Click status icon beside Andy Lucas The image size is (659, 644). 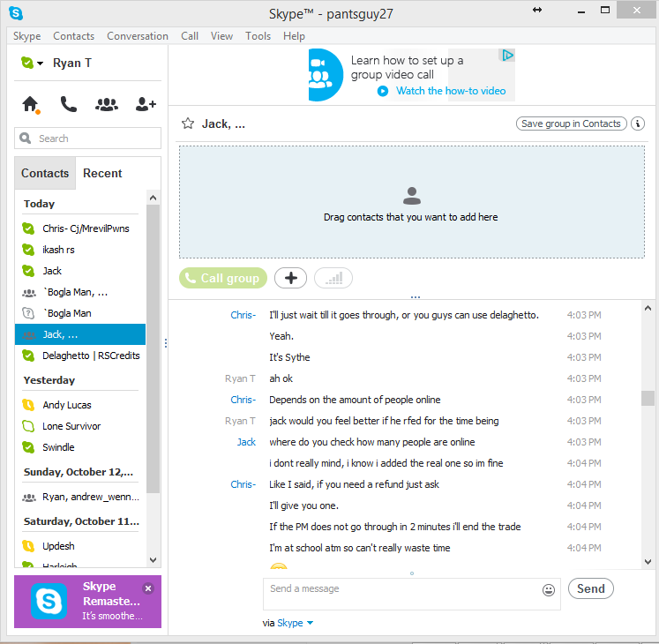(28, 405)
